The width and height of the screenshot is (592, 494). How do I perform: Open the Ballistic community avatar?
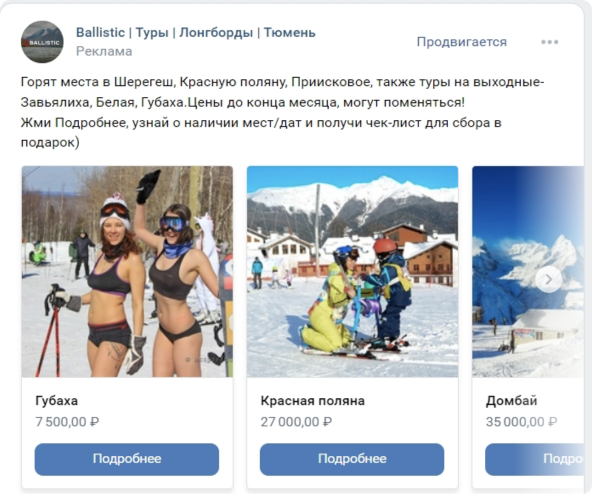[42, 42]
